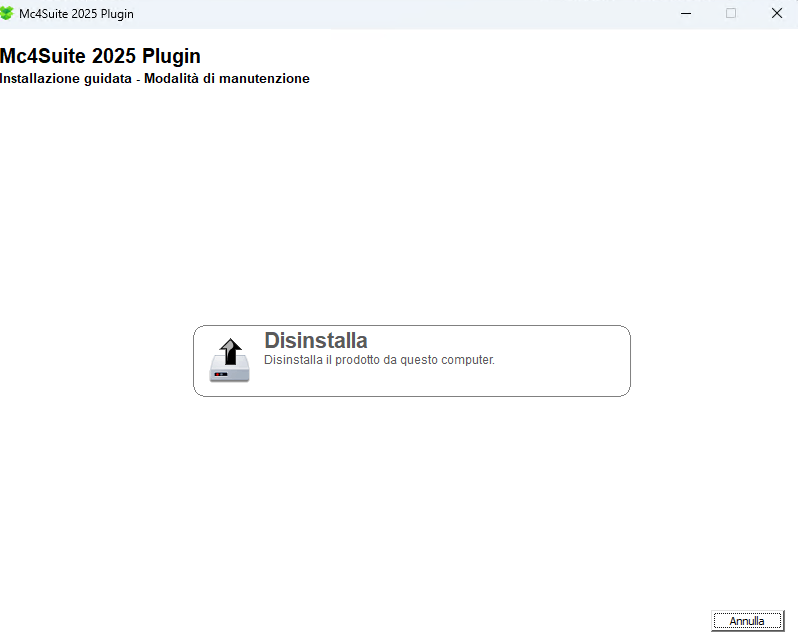798x641 pixels.
Task: Click the large Mc4Suite 2025 Plugin heading
Action: (x=100, y=56)
